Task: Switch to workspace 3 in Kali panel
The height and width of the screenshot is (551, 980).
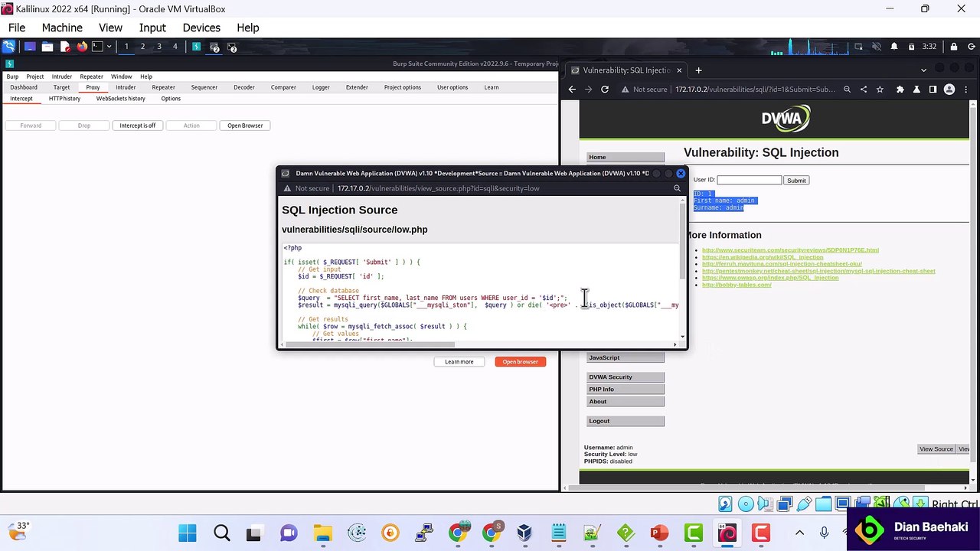Action: pos(158,46)
